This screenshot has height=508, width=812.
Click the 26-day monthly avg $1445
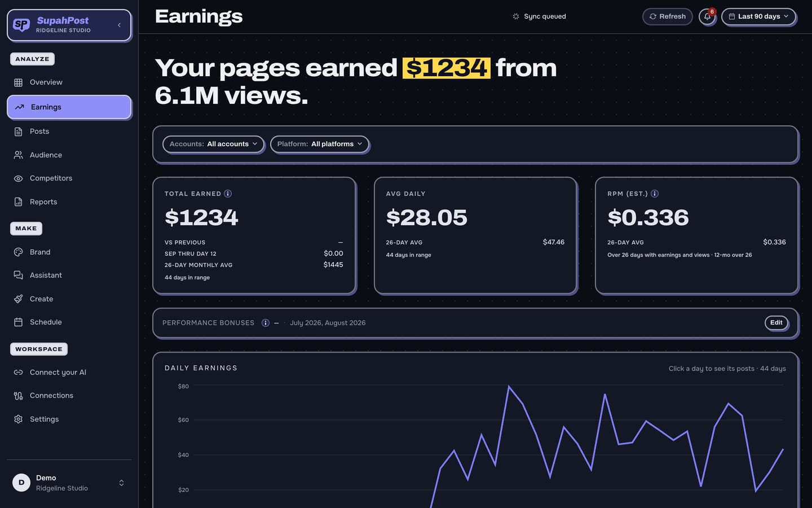click(x=333, y=265)
